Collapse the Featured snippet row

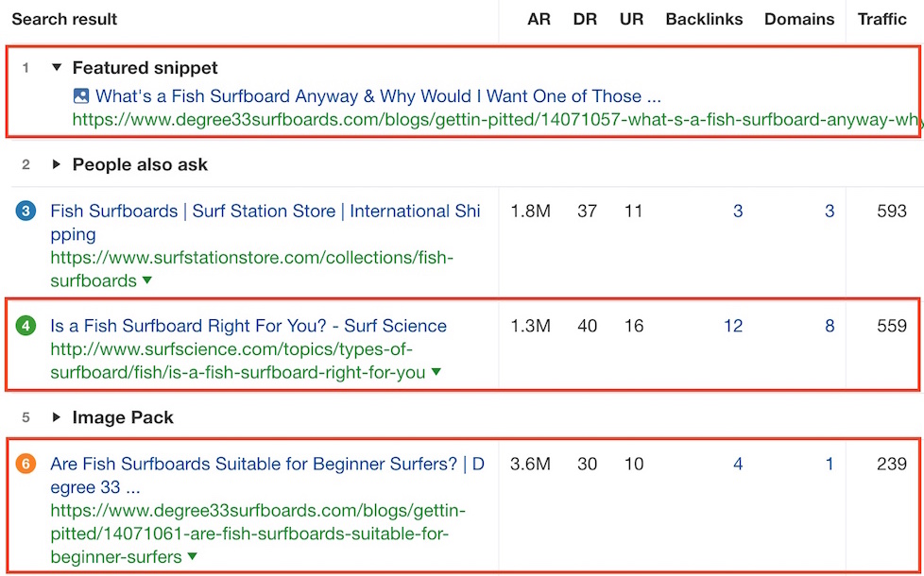point(57,68)
